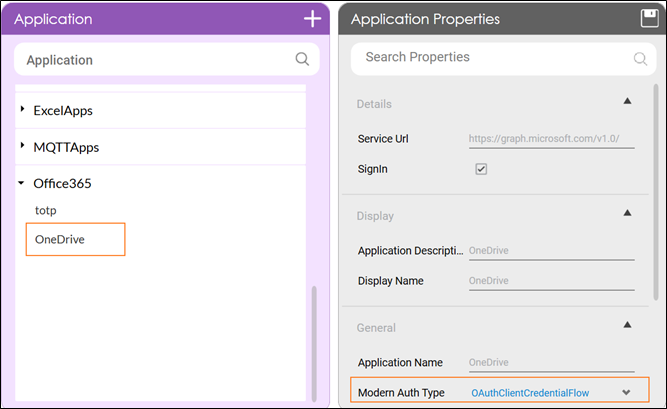This screenshot has height=409, width=667.
Task: Click the Display Name field
Action: [x=550, y=281]
